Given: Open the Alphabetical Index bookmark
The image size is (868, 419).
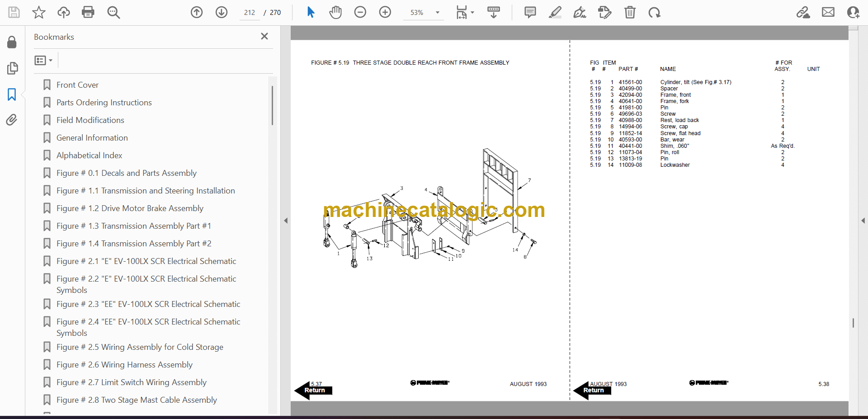Looking at the screenshot, I should tap(90, 155).
